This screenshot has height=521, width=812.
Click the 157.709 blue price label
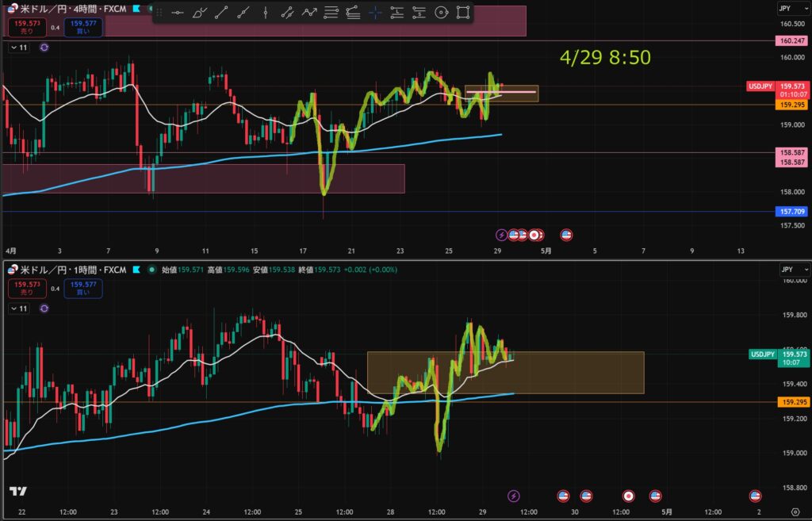tap(792, 211)
